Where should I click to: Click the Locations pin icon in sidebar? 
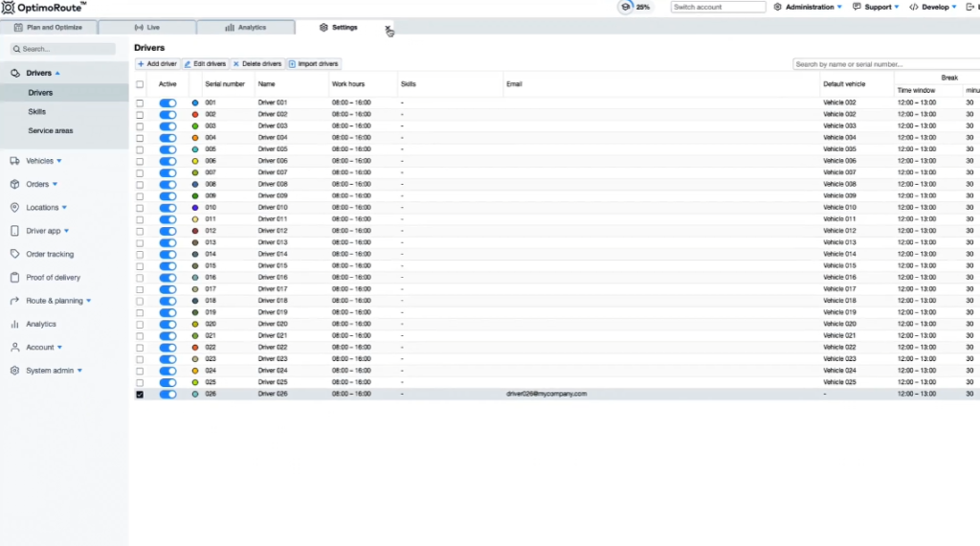tap(15, 208)
